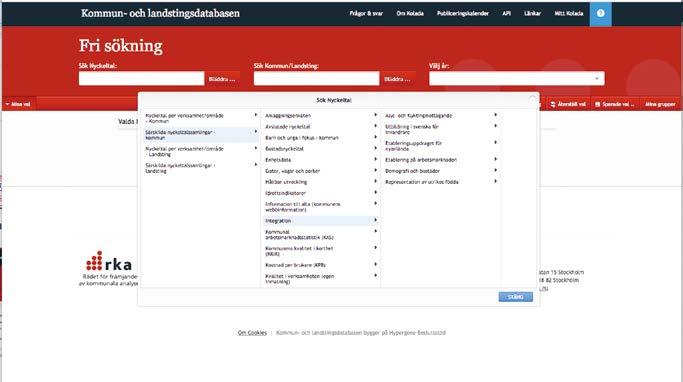Open the blue help question mark icon
This screenshot has height=382, width=683.
point(600,14)
